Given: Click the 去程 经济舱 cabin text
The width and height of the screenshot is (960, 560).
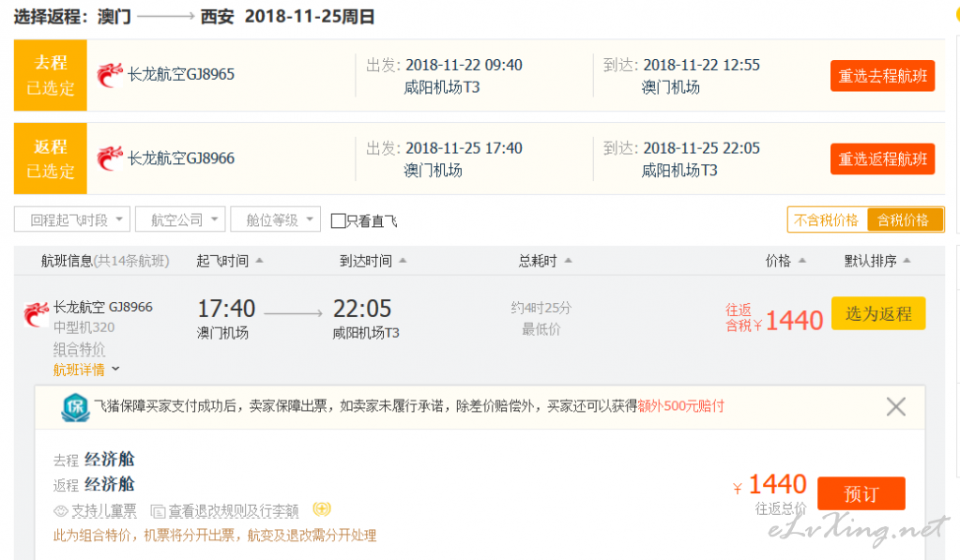Looking at the screenshot, I should click(x=94, y=459).
